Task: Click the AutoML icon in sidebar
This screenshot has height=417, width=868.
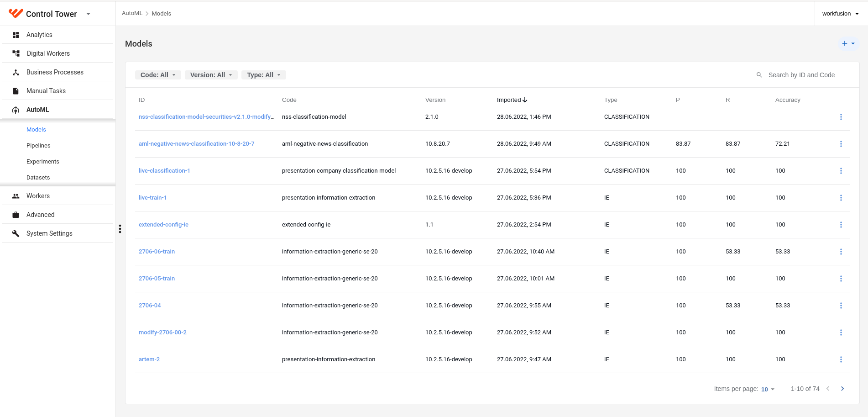Action: point(16,110)
